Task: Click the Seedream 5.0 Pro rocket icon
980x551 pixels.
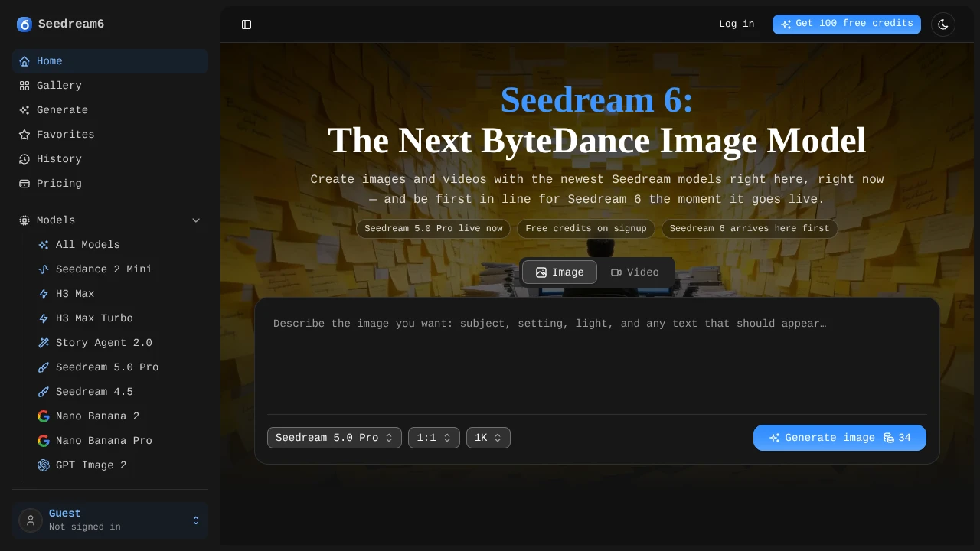Action: pyautogui.click(x=44, y=367)
